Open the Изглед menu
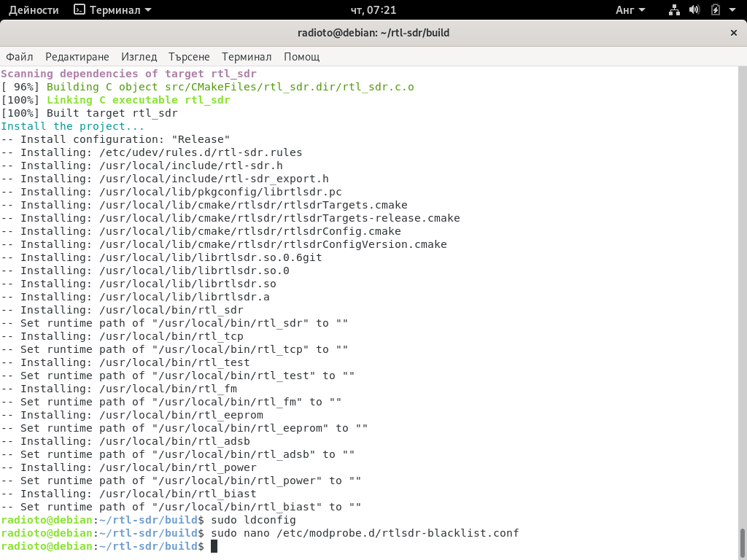This screenshot has width=747, height=560. 139,57
